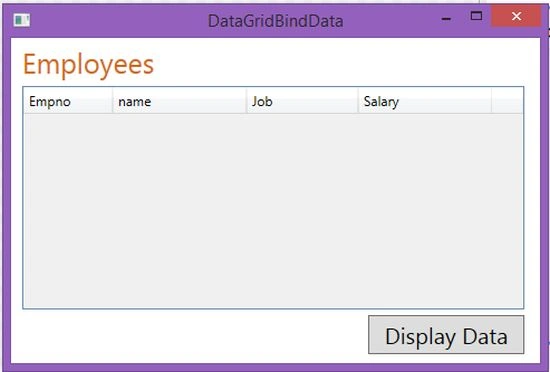The height and width of the screenshot is (372, 550).
Task: Select the Job column header
Action: coord(302,101)
